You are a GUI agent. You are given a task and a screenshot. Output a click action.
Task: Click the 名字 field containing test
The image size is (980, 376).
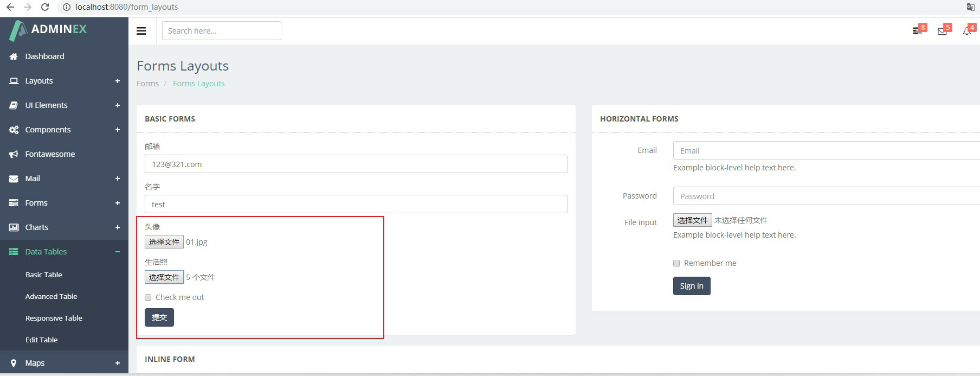[356, 204]
